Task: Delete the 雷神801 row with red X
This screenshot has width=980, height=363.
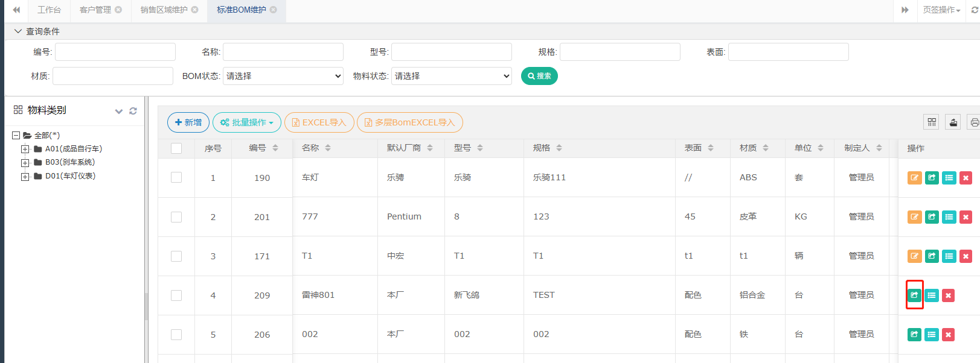Action: click(x=948, y=295)
